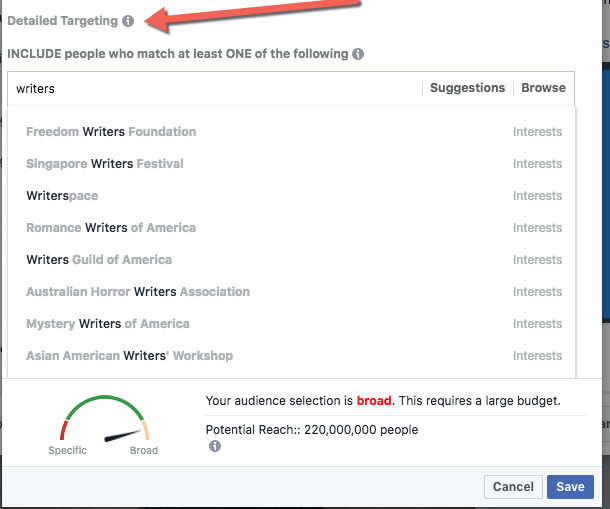Click the audience size gauge needle
Screen dimensions: 610x509
[122, 436]
